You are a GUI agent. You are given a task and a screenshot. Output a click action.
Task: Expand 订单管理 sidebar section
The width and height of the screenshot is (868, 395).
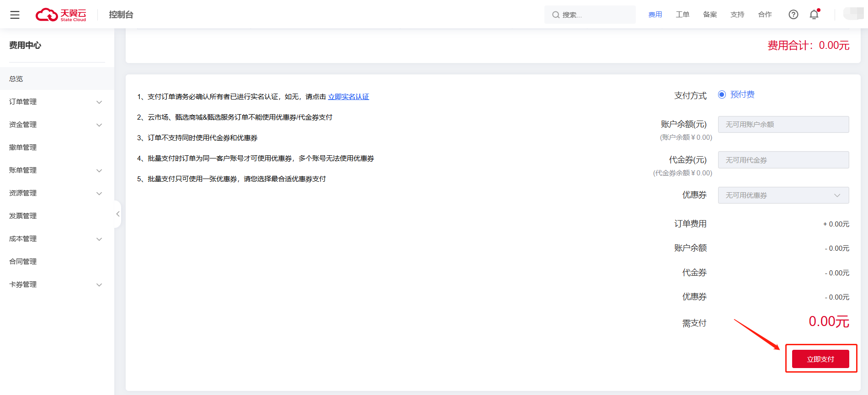tap(57, 102)
